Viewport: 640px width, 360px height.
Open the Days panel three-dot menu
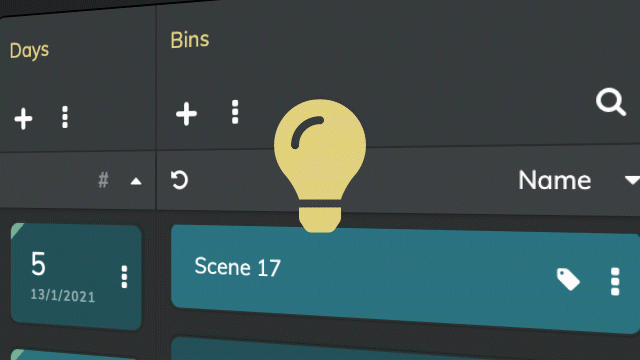coord(65,117)
